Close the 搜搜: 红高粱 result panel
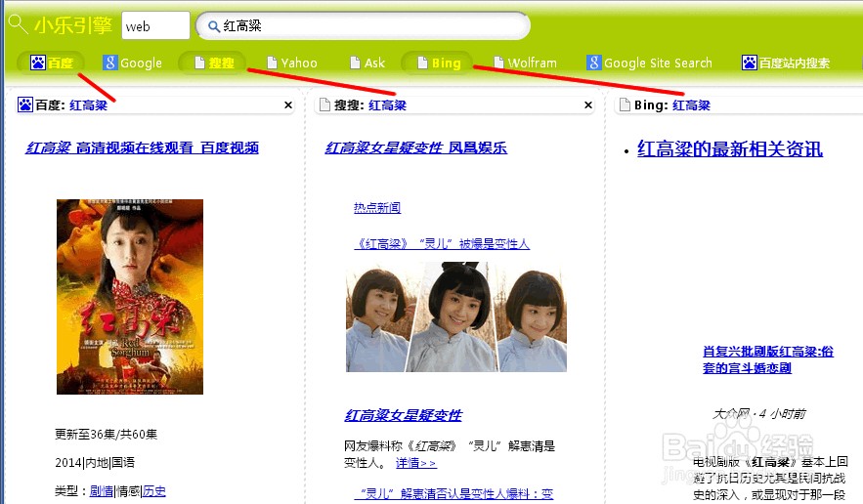The image size is (863, 504). (588, 105)
